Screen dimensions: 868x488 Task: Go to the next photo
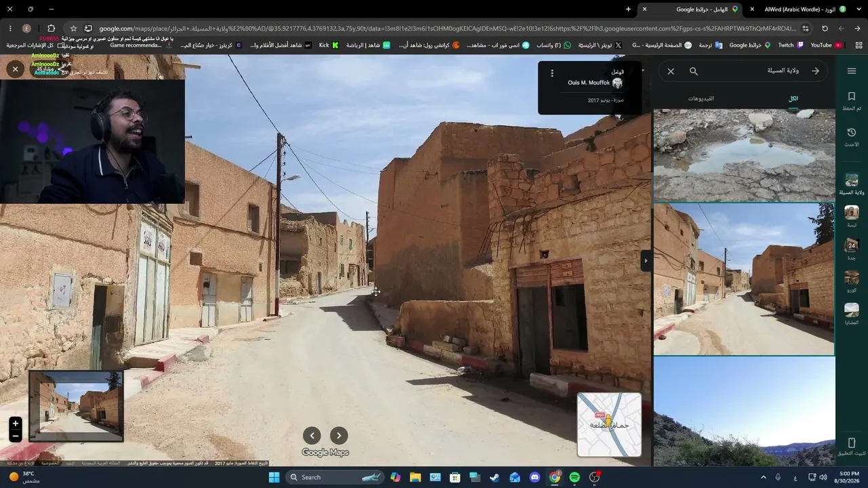[x=339, y=436]
